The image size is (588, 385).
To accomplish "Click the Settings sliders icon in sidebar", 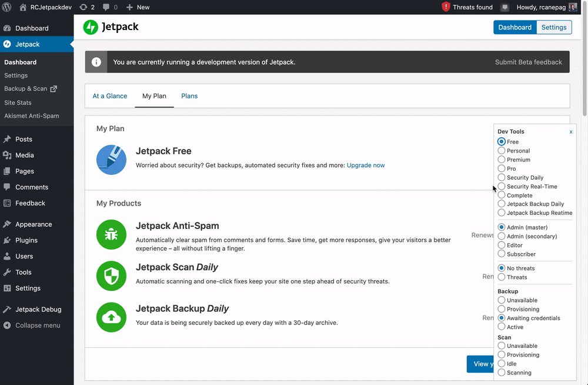I will pos(7,288).
